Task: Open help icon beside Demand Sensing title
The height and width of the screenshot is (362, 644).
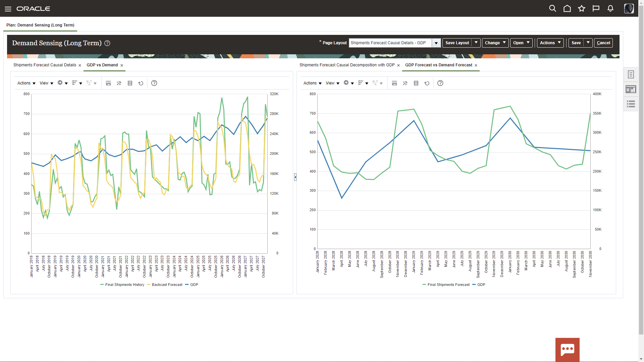Action: (107, 43)
